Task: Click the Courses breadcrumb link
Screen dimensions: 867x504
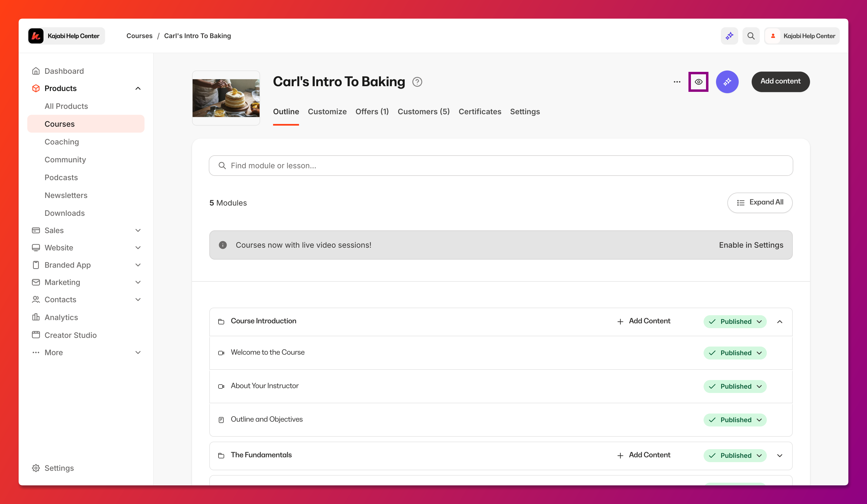Action: pos(139,36)
